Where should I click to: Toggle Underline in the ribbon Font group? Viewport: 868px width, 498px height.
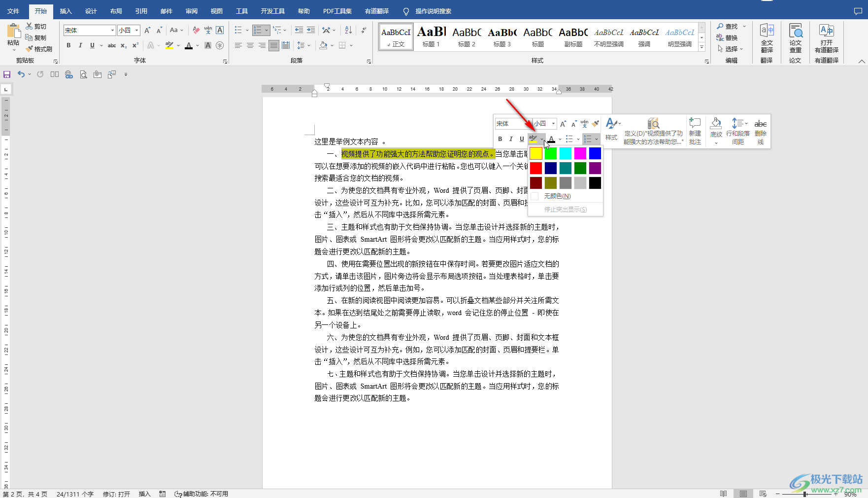pos(92,45)
